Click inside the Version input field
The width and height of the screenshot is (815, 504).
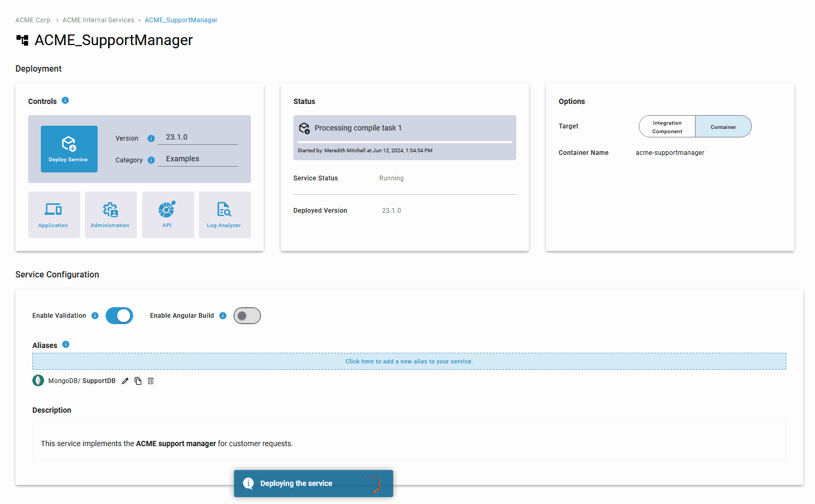coord(198,137)
